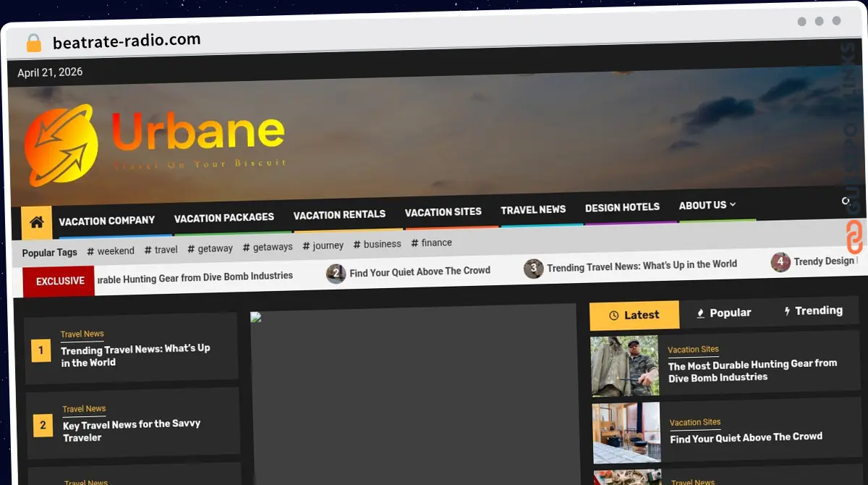
Task: Click the red EXCLUSIVE label
Action: pos(59,281)
